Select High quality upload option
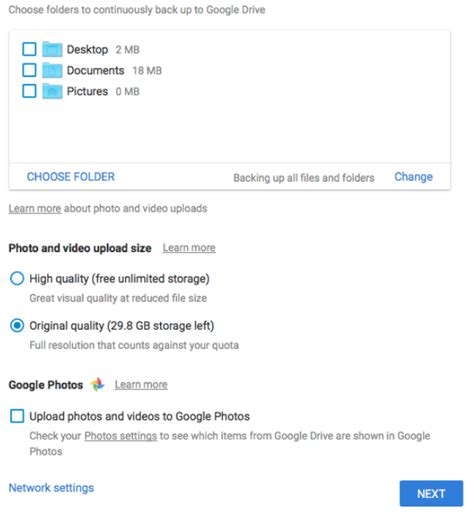Viewport: 474px width, 516px height. click(x=17, y=278)
